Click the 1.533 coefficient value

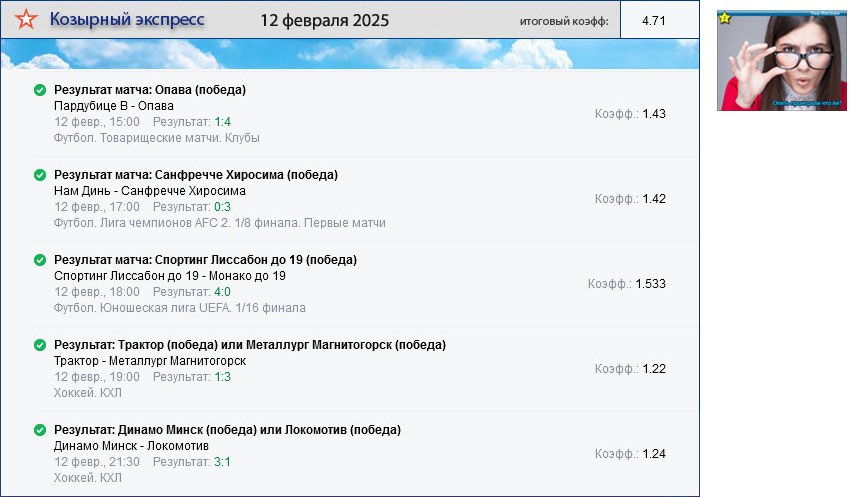tap(650, 284)
